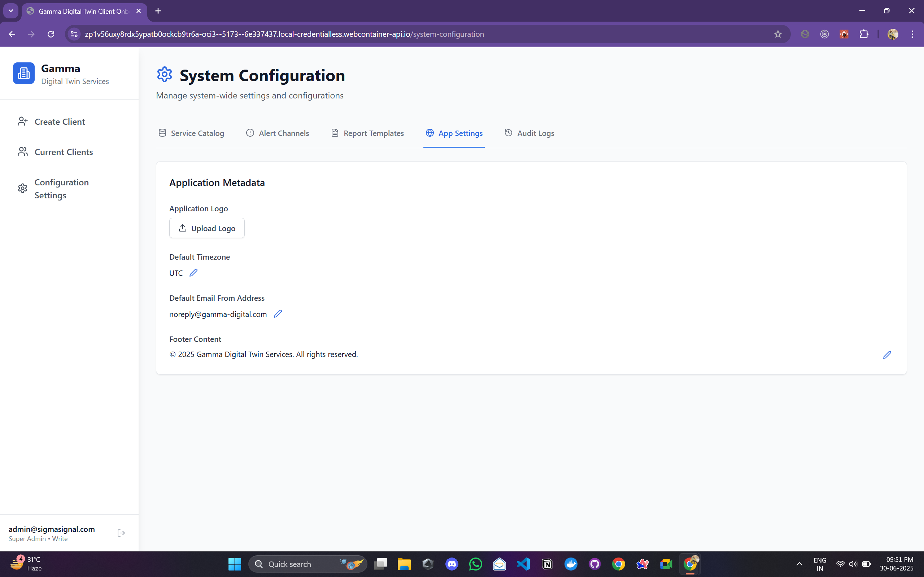924x577 pixels.
Task: Expand the tab search dropdown arrow
Action: [11, 11]
